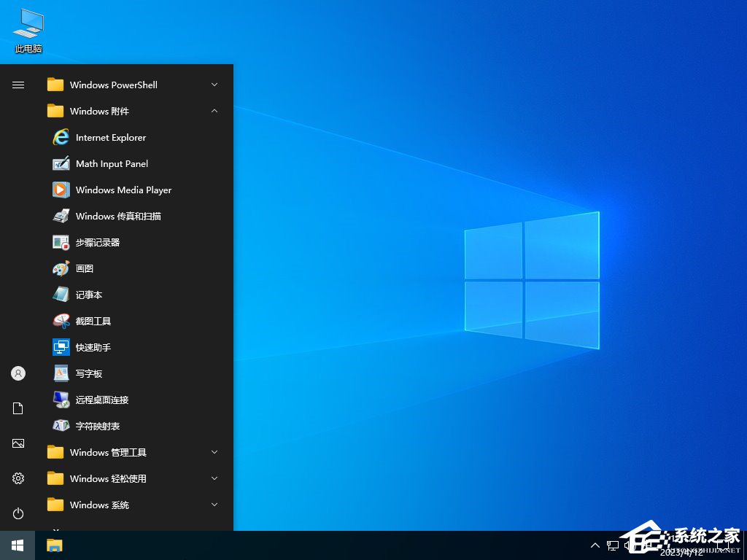Viewport: 747px width, 560px height.
Task: Open 画图 Paint app
Action: (x=133, y=268)
